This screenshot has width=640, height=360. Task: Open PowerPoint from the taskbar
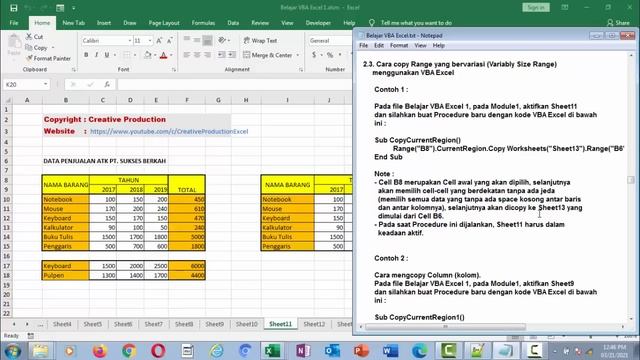pyautogui.click(x=361, y=351)
